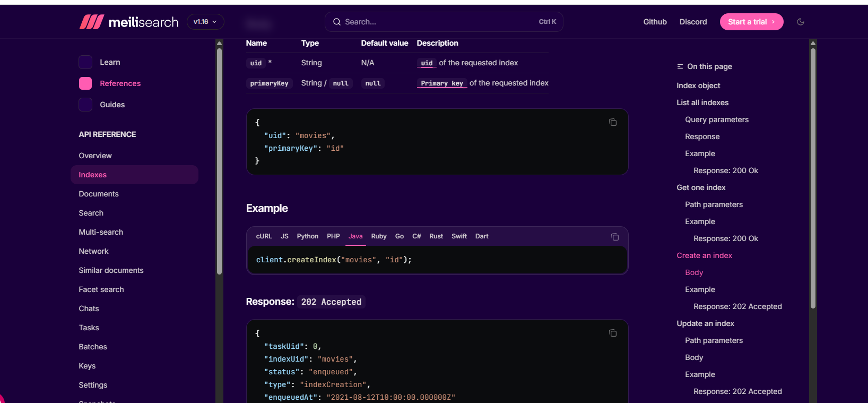Click the References section icon

click(x=85, y=83)
